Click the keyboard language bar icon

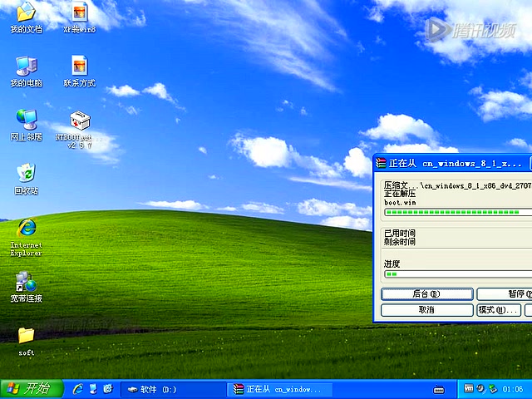point(439,390)
